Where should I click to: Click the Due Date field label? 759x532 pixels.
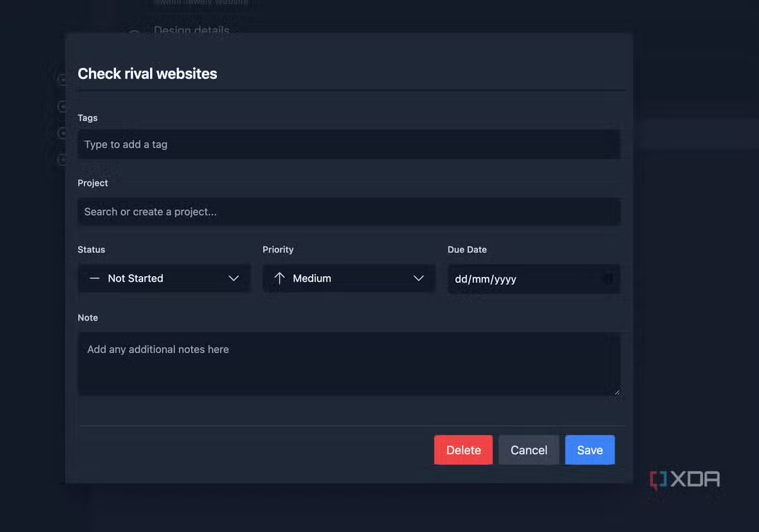[x=467, y=250]
